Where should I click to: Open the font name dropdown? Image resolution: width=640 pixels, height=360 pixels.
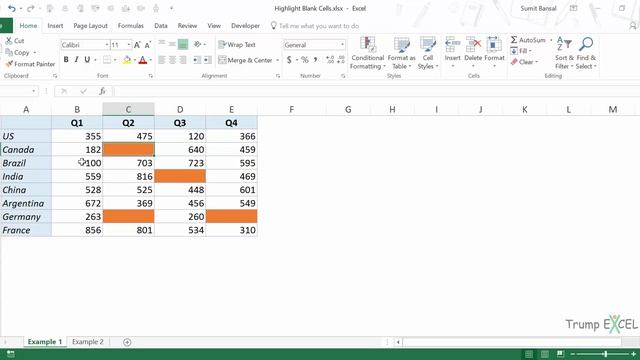tap(107, 44)
